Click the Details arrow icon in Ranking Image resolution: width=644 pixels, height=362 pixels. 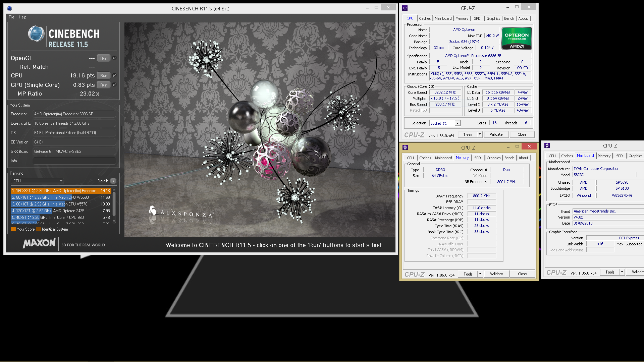tap(113, 181)
